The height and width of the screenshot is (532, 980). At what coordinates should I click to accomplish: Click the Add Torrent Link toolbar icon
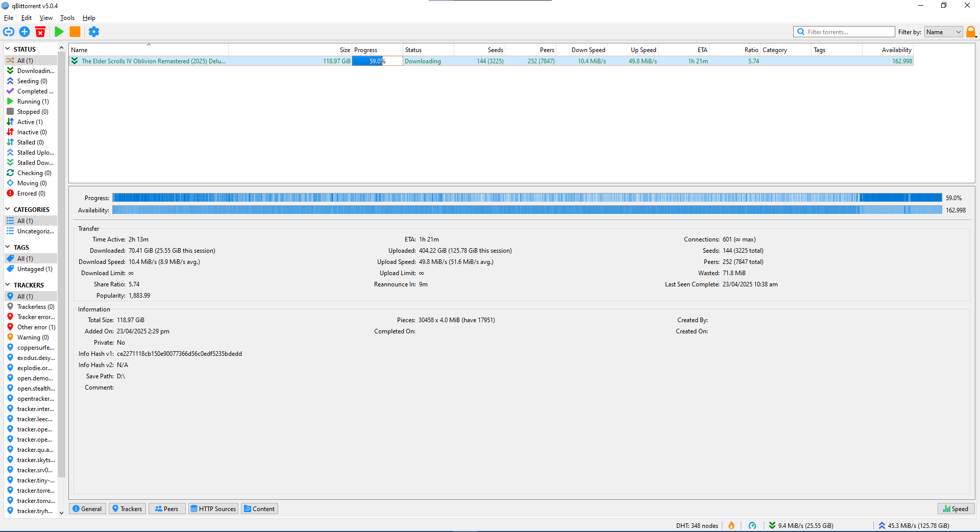(x=9, y=32)
